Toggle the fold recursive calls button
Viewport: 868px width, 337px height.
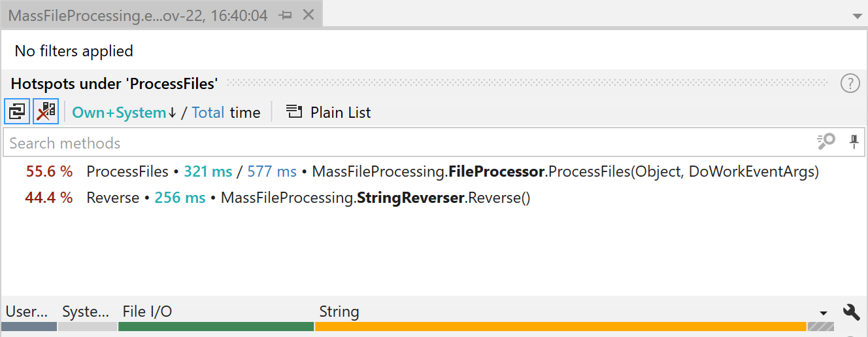pyautogui.click(x=17, y=112)
